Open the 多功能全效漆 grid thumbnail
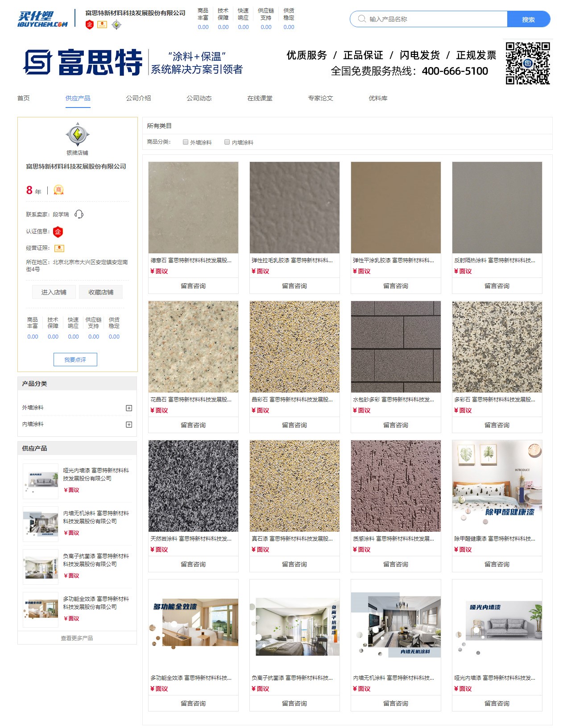 193,625
